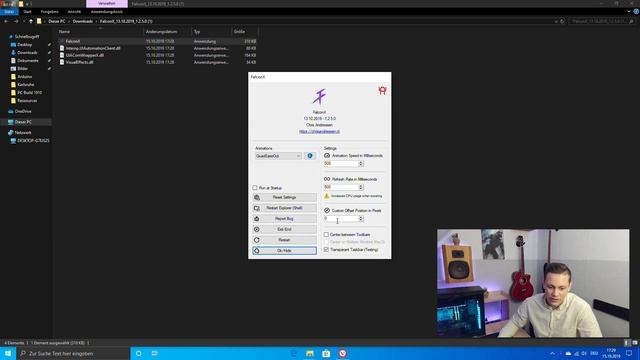
Task: Click the purple Falconx logo
Action: tap(319, 97)
